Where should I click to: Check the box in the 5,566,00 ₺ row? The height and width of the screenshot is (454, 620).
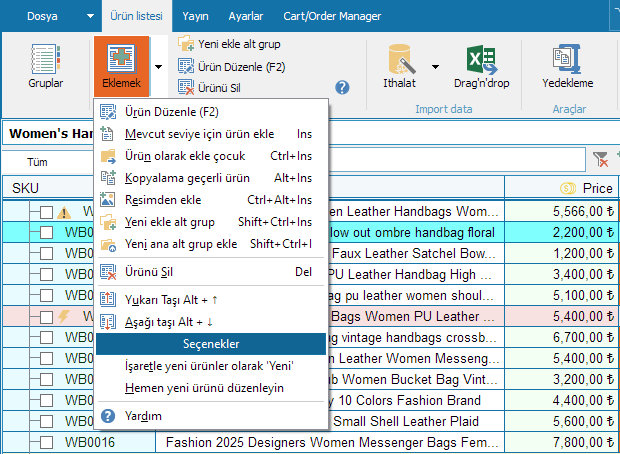tap(47, 212)
